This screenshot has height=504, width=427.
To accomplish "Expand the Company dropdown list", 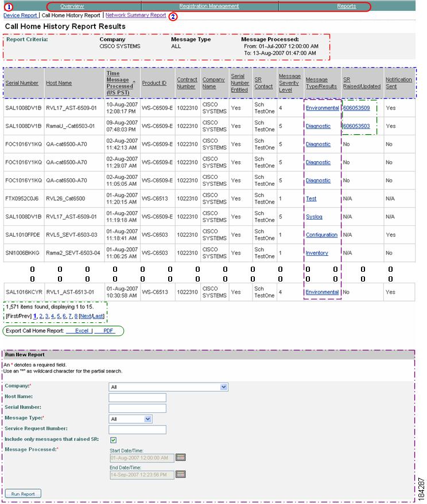I will point(224,387).
